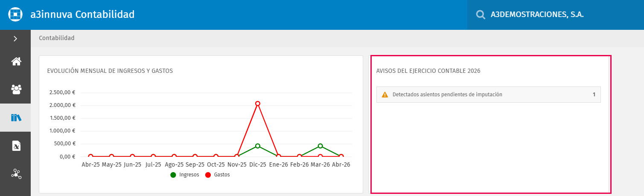
Task: Click the Ene-26 axis label
Action: coord(279,164)
